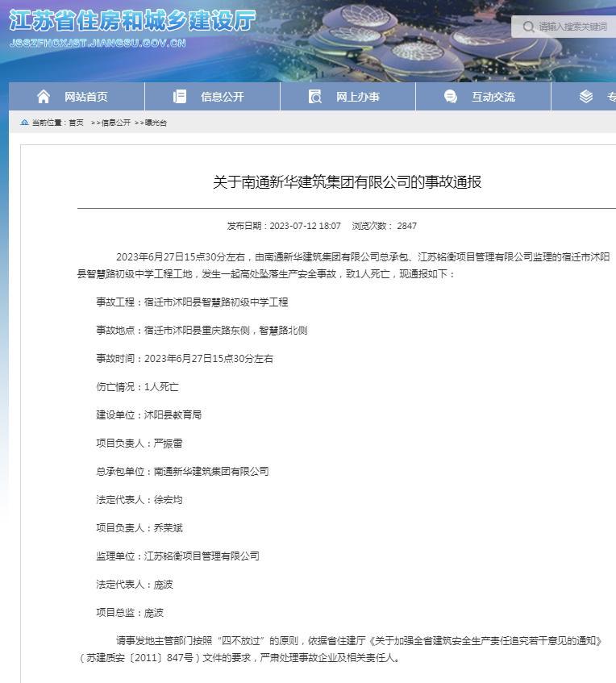Click the line 事故工程：宿迁市沭阳县智慧路初级中学工程
Screen dimensions: 616x683
[x=192, y=302]
